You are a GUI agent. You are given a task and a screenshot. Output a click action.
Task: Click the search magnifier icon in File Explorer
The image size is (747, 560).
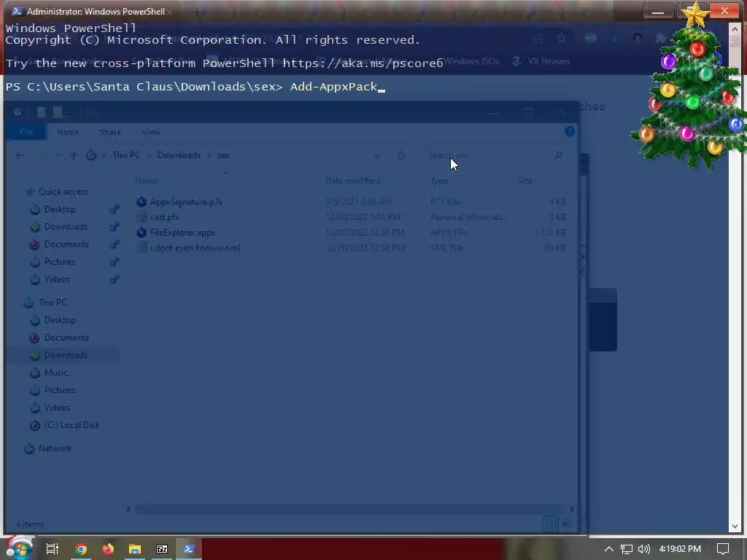(558, 155)
